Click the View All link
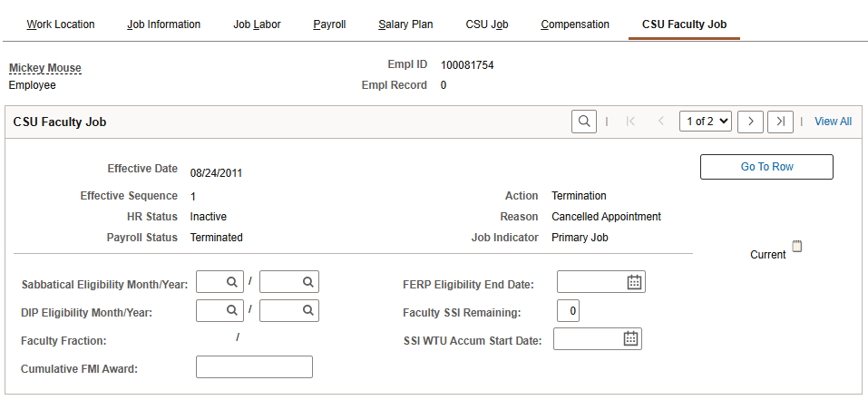The height and width of the screenshot is (400, 868). coord(833,122)
